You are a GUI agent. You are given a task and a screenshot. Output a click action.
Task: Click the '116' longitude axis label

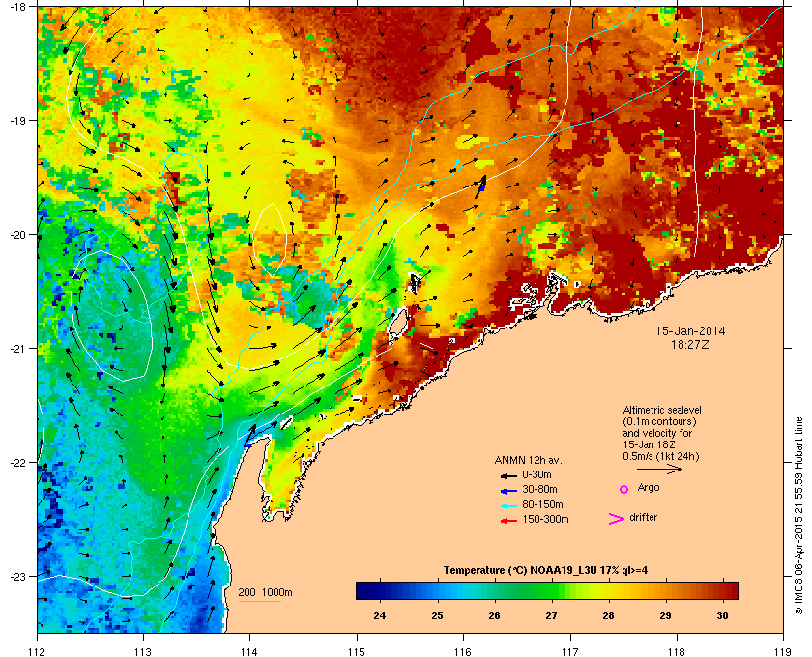463,651
